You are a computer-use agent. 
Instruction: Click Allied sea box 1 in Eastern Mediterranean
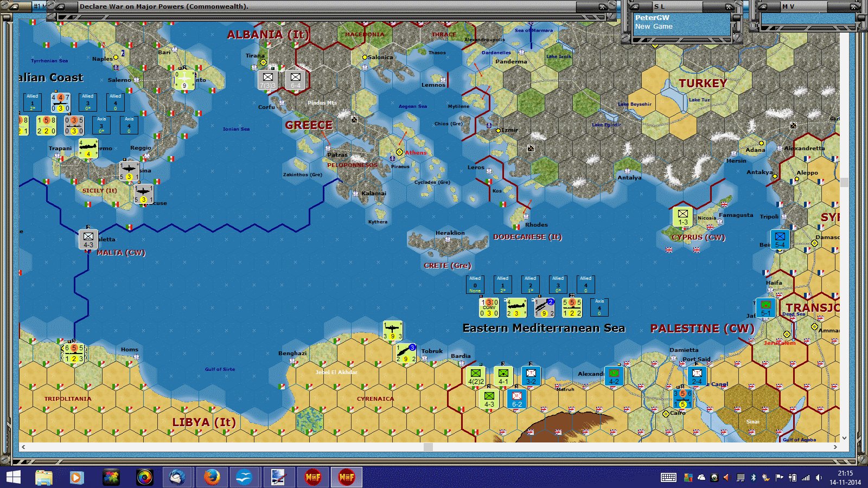503,285
